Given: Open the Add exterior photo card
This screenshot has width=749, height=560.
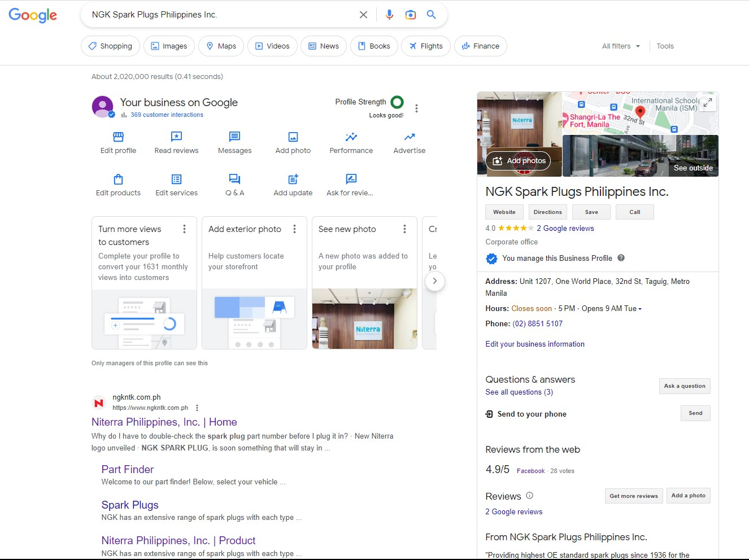Looking at the screenshot, I should tap(254, 283).
